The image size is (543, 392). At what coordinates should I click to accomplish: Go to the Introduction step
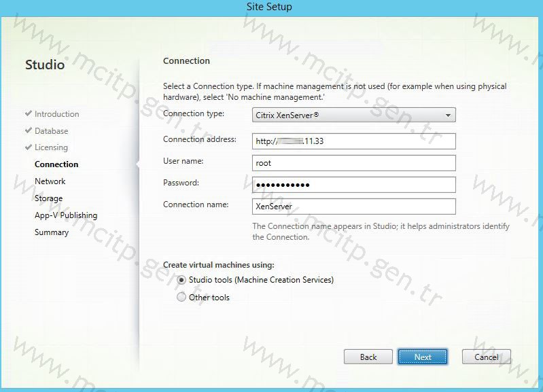[57, 114]
